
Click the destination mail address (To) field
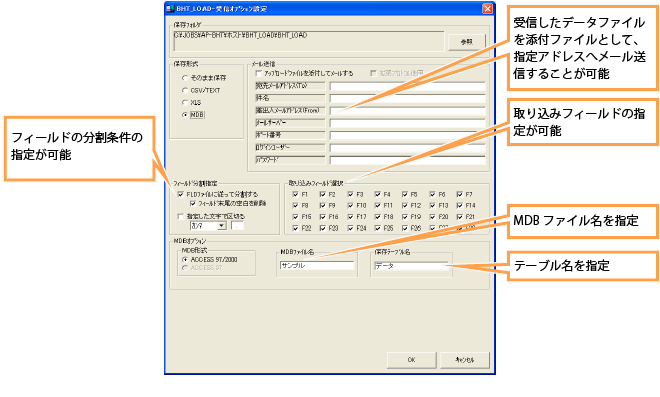[x=407, y=86]
